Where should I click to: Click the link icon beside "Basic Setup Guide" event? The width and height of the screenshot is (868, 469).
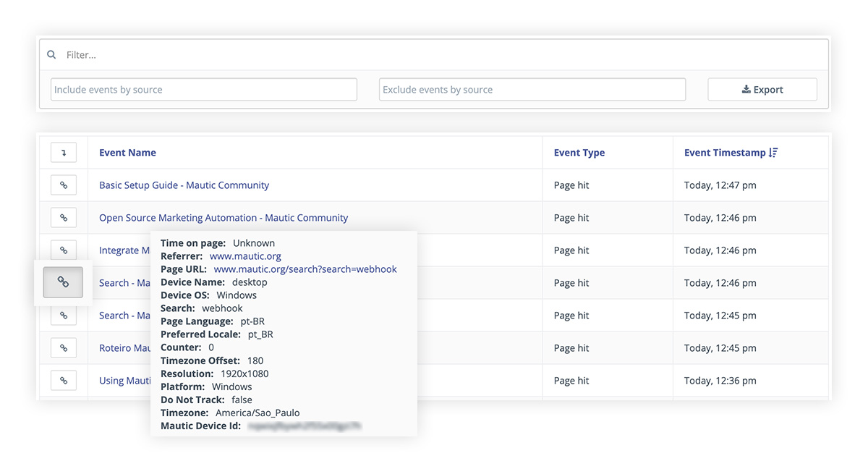click(63, 185)
